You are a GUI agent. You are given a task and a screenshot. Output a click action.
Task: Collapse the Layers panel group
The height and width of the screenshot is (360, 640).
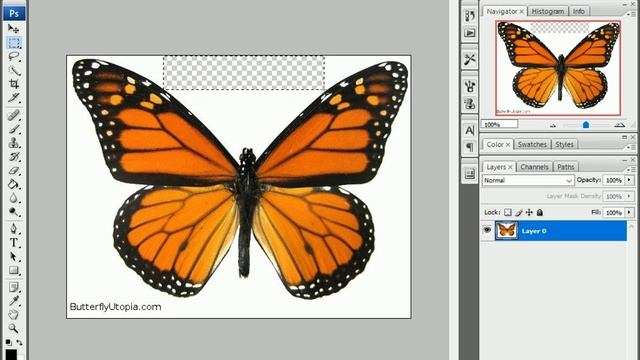pyautogui.click(x=625, y=160)
